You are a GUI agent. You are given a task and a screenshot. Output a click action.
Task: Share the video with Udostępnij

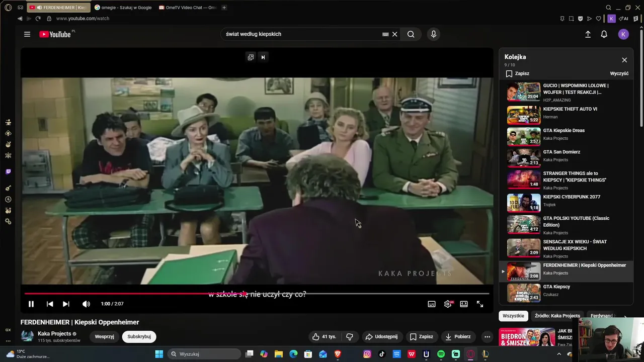point(381,336)
